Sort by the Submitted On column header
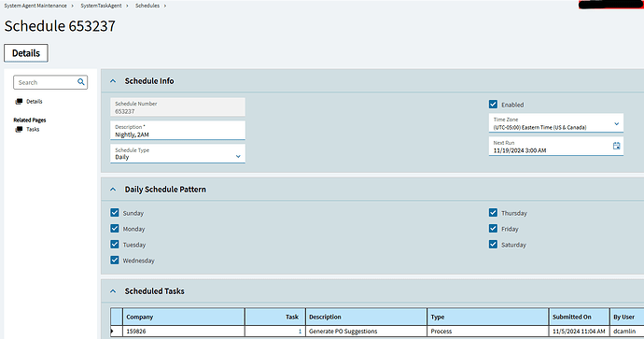 pos(579,317)
